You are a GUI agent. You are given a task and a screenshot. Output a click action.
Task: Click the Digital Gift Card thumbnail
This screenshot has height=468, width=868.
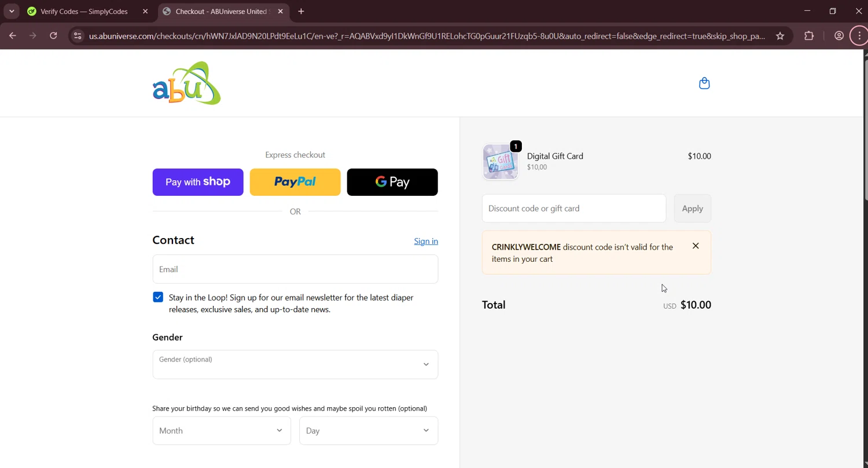tap(501, 162)
